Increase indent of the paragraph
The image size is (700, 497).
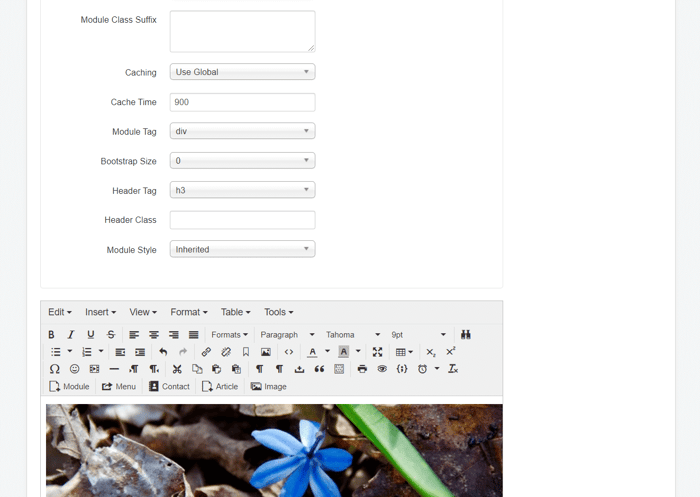coord(140,352)
